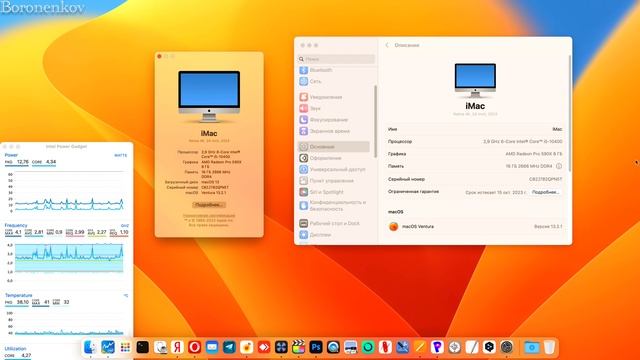Image resolution: width=640 pixels, height=360 pixels.
Task: Open Launchpad from the Dock
Action: coord(125,347)
